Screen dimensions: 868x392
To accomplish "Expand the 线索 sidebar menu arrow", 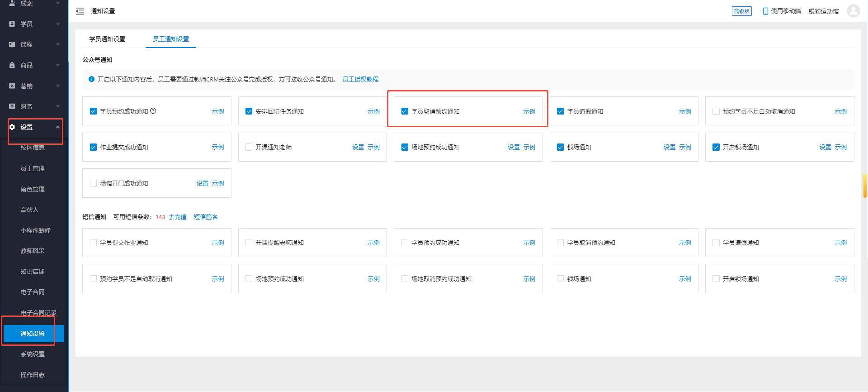I will (x=57, y=3).
